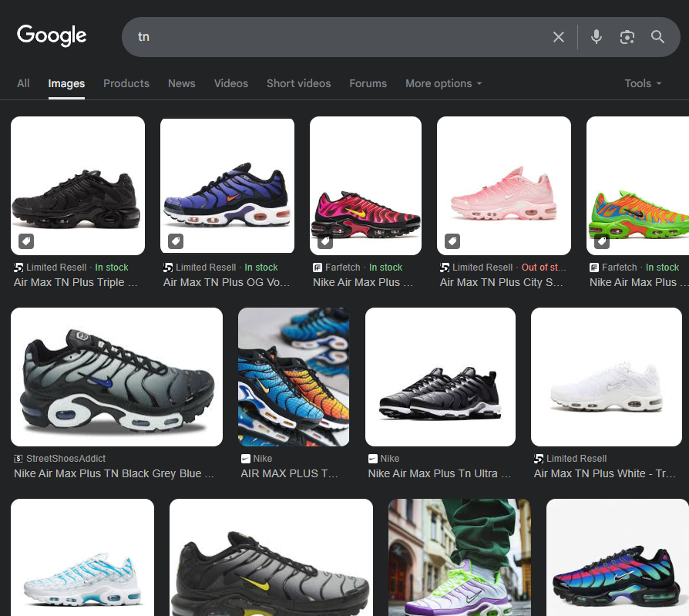
Task: Open multicolor iridescent sneaker thumbnail
Action: click(x=617, y=557)
